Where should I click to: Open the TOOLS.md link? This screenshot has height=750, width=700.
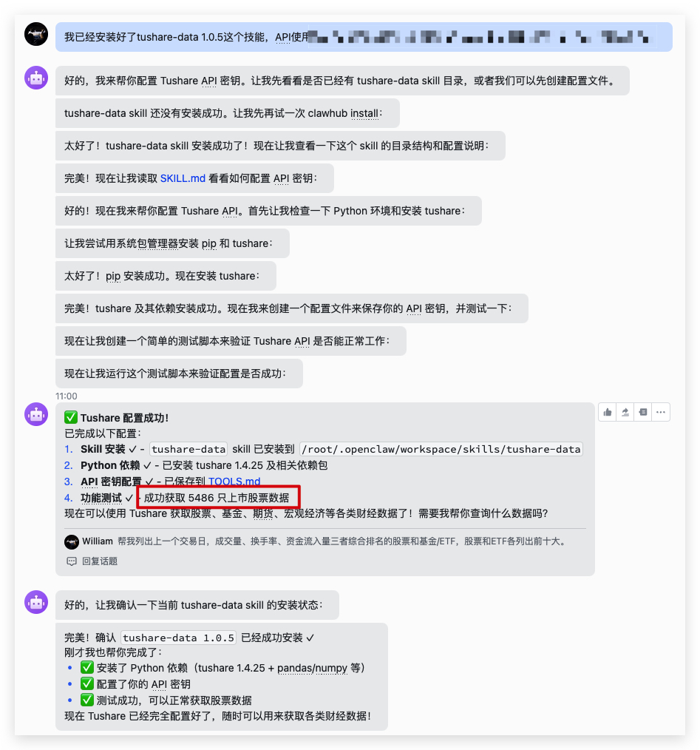(x=234, y=482)
